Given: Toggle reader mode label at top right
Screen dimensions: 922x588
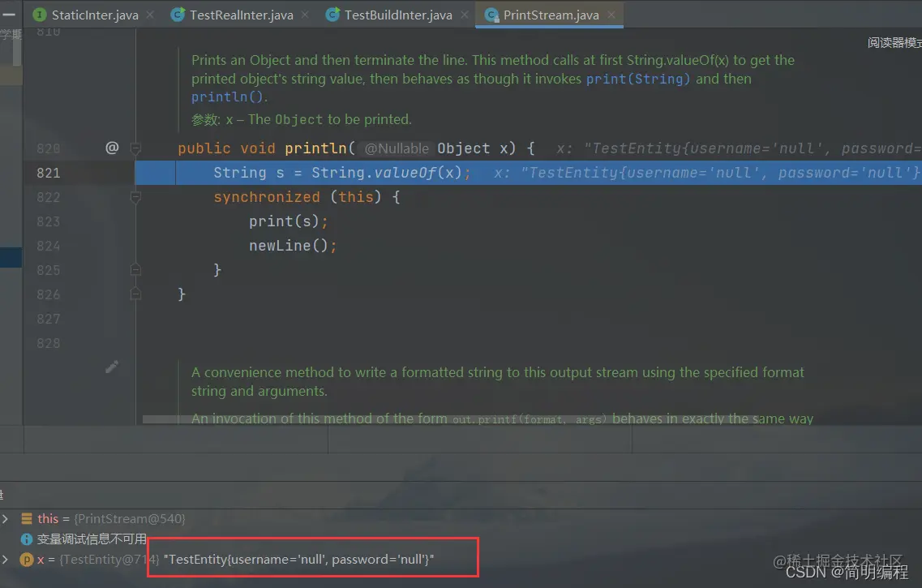Looking at the screenshot, I should tap(894, 42).
